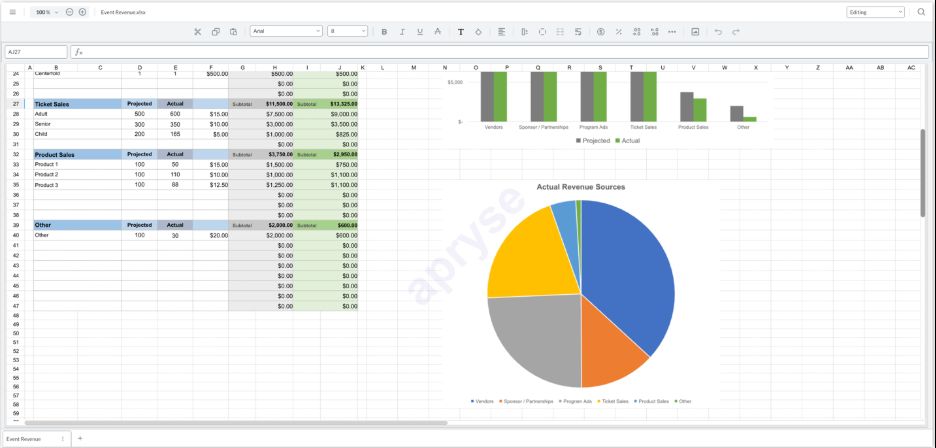Select the Ticket Sales header cell
Viewport: 936px width, 448px height.
click(x=78, y=104)
